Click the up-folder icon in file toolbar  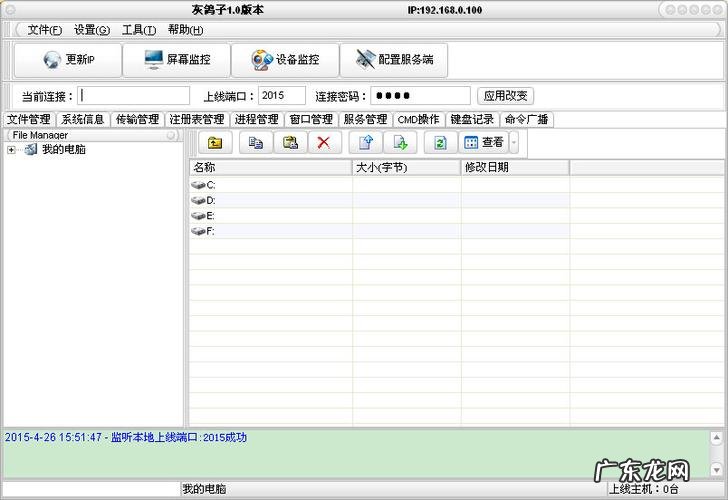215,143
